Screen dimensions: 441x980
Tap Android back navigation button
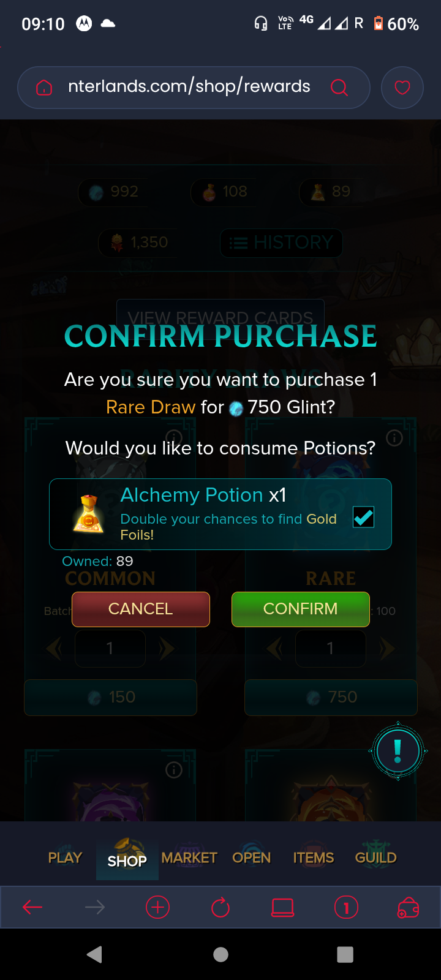coord(94,954)
